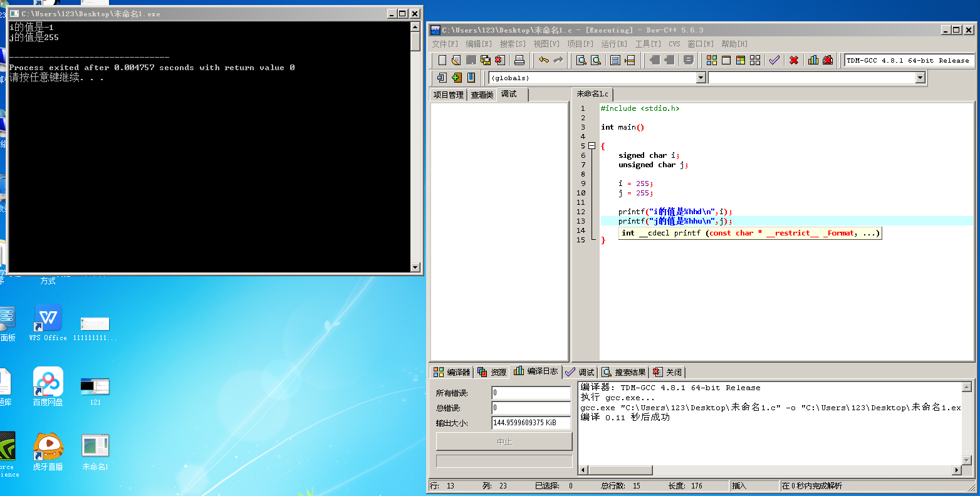This screenshot has height=496, width=980.
Task: Click the 百度网盘 desktop shortcut
Action: pyautogui.click(x=48, y=386)
